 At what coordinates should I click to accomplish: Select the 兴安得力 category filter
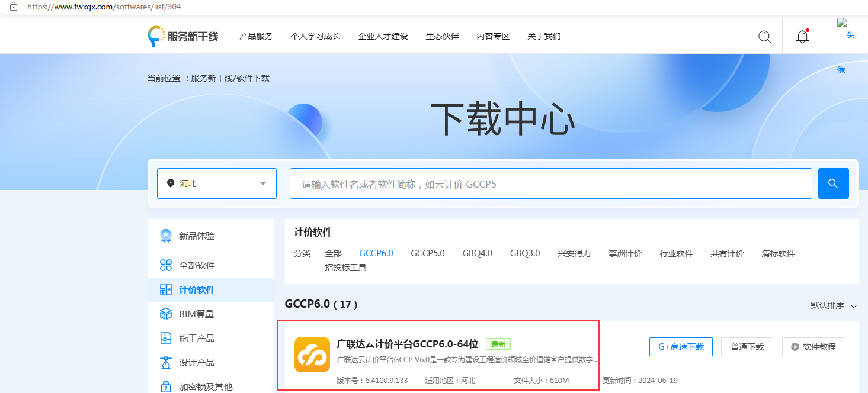click(x=574, y=253)
